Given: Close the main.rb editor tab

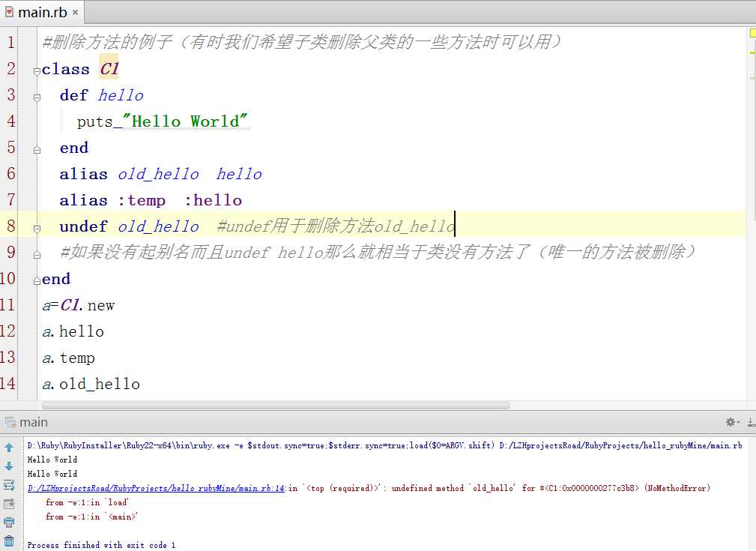Looking at the screenshot, I should coord(75,13).
